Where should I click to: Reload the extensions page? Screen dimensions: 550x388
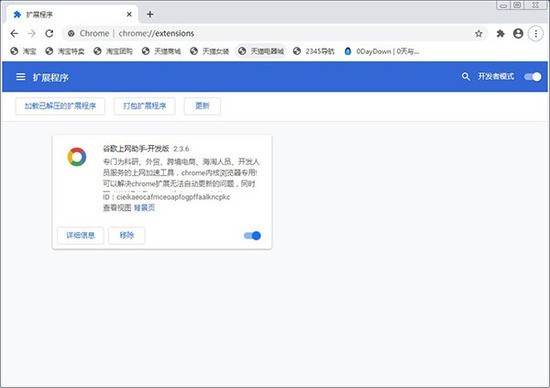(x=49, y=33)
